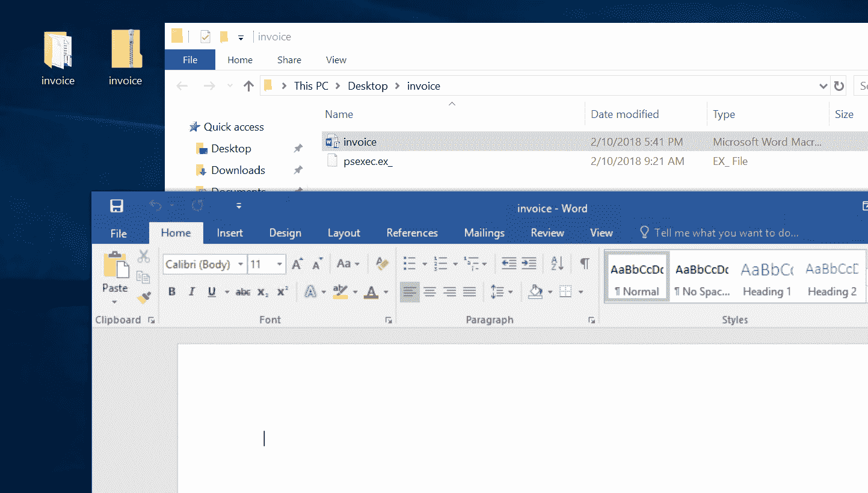The image size is (868, 493).
Task: Sort by Date modified column
Action: (x=624, y=114)
